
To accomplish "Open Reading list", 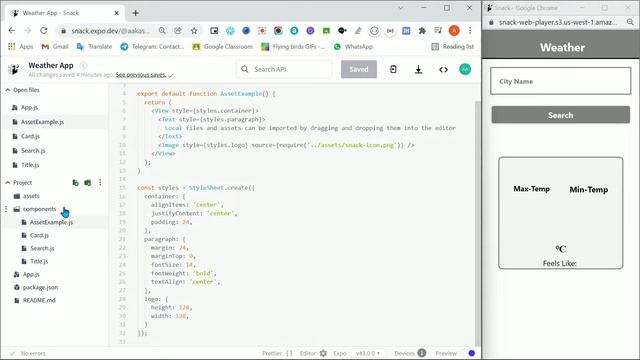I will (453, 47).
